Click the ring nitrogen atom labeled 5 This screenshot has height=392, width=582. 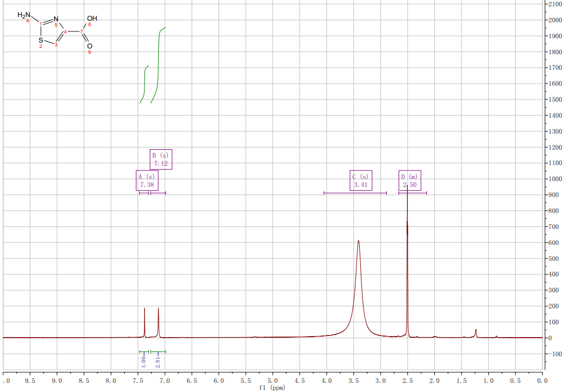56,20
